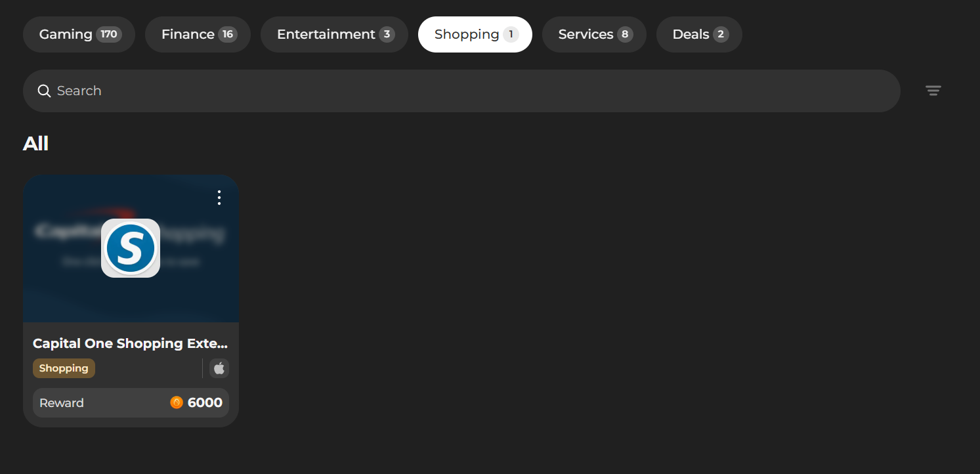Click the Capital One card banner image
Viewport: 980px width, 474px height.
click(x=131, y=248)
